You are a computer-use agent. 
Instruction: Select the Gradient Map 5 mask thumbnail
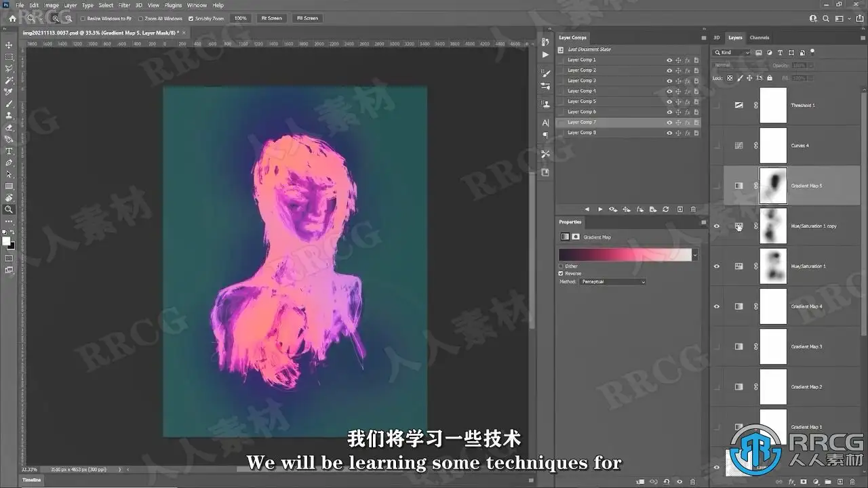[773, 186]
